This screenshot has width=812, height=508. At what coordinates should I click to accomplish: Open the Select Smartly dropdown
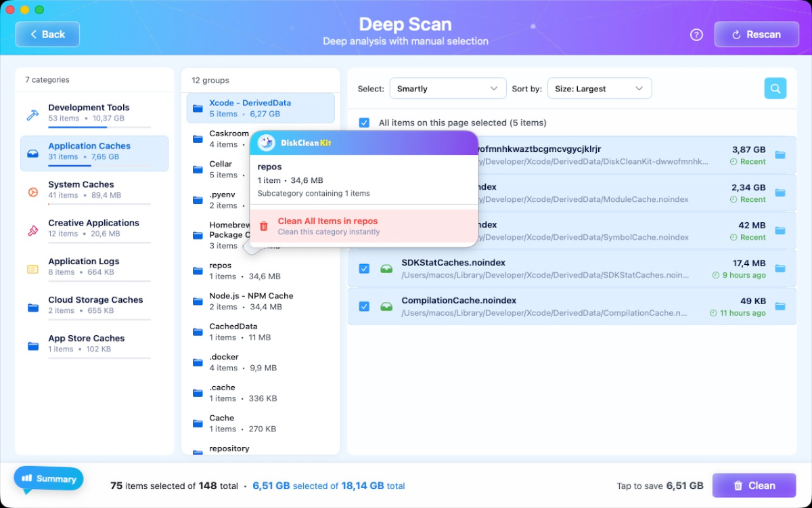[x=448, y=88]
